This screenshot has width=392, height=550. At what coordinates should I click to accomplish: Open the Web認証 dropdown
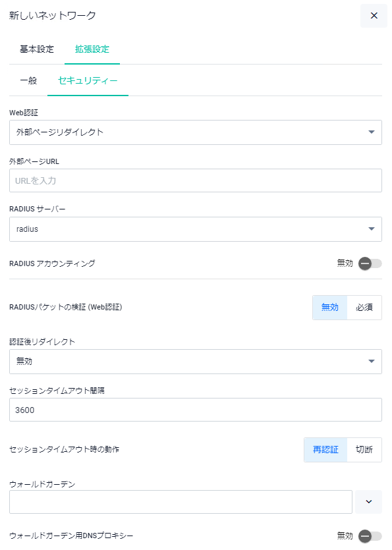tap(196, 132)
